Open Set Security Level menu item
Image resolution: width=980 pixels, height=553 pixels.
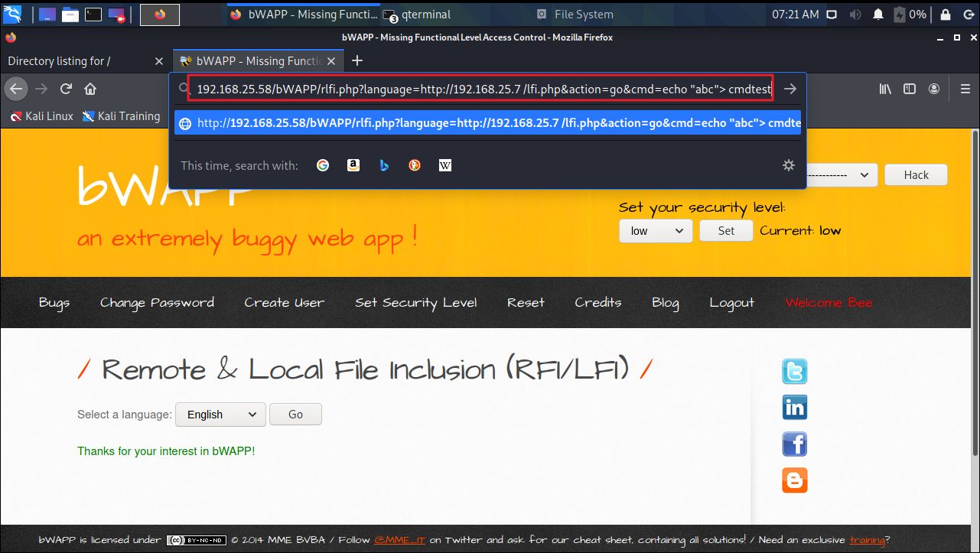click(x=416, y=303)
